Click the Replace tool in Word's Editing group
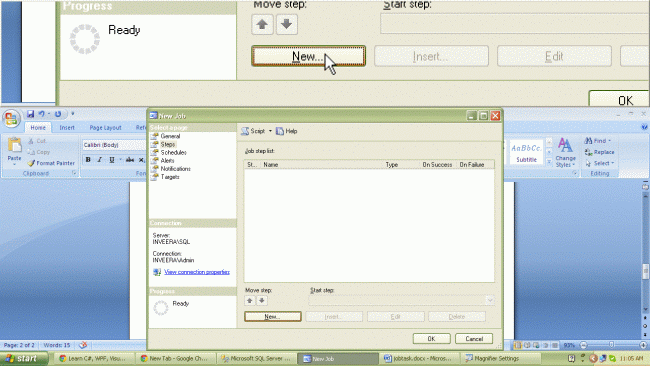 coord(599,152)
